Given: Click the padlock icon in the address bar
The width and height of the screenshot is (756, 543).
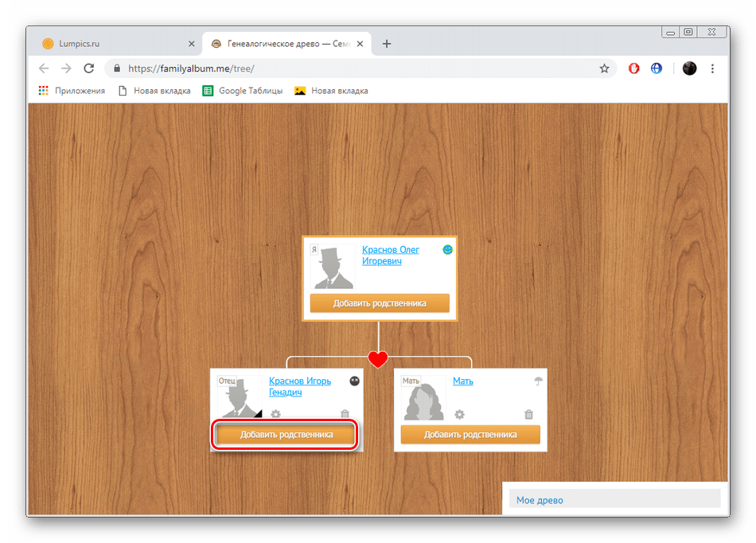Looking at the screenshot, I should point(117,68).
